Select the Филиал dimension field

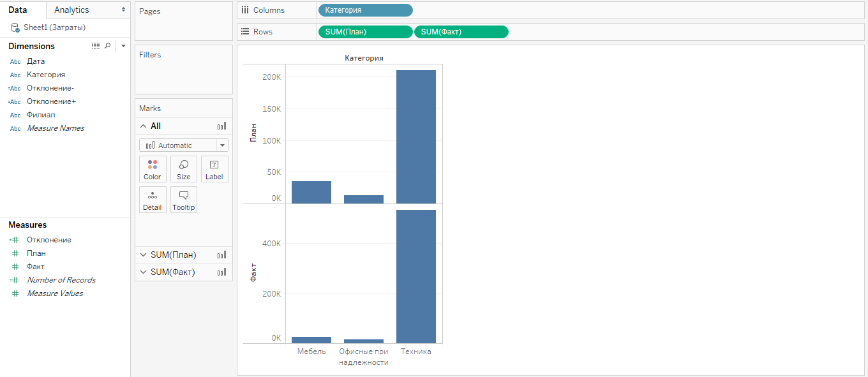[41, 115]
